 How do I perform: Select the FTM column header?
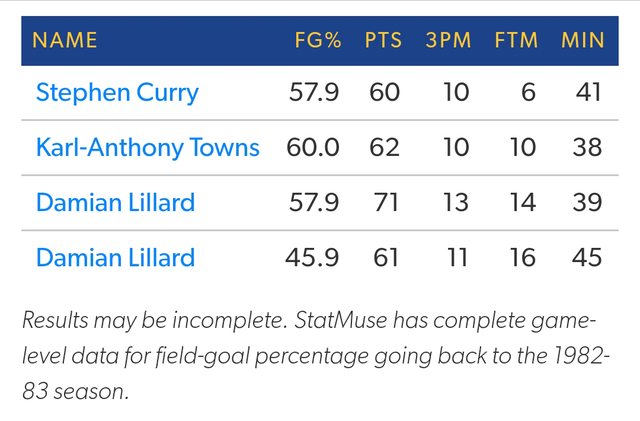[516, 41]
